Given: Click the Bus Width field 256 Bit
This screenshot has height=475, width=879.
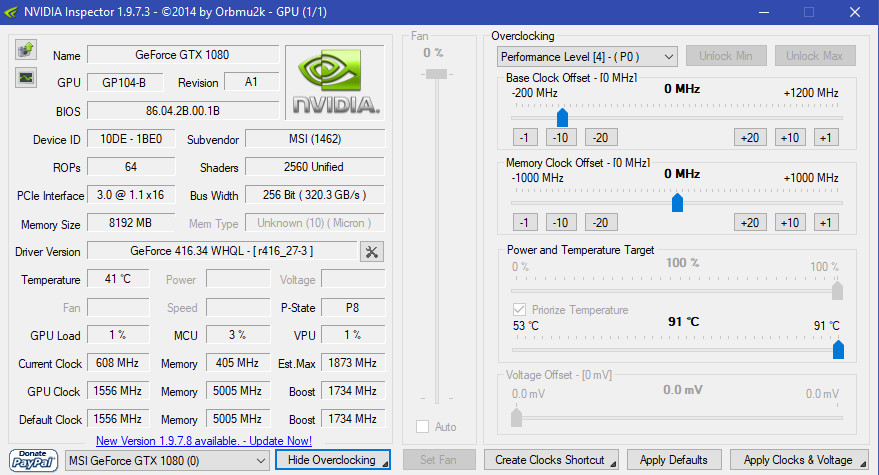Looking at the screenshot, I should [315, 195].
